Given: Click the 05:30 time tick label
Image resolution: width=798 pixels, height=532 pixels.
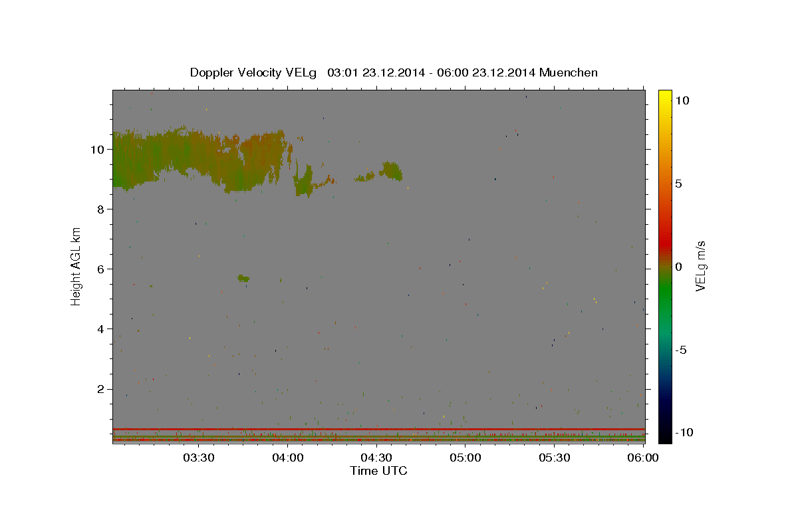Looking at the screenshot, I should pos(555,458).
